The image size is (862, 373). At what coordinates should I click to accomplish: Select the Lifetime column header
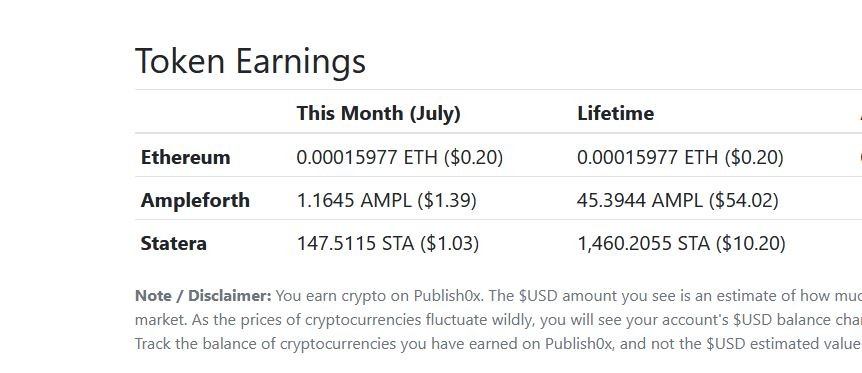point(616,113)
